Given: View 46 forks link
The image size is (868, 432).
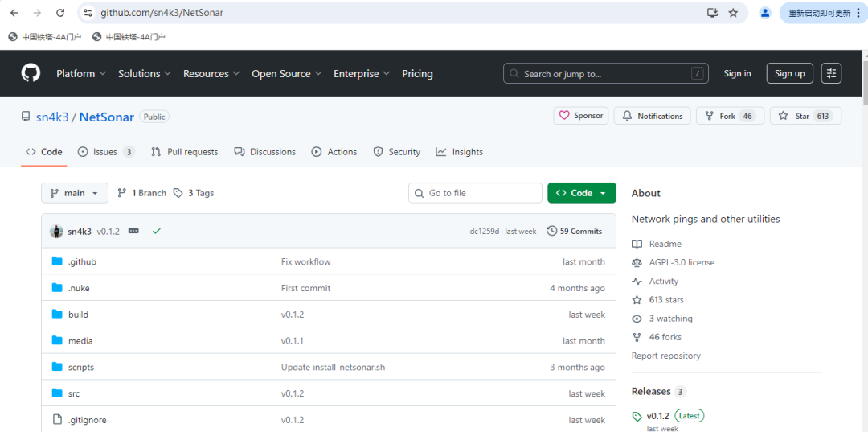Looking at the screenshot, I should [x=657, y=337].
